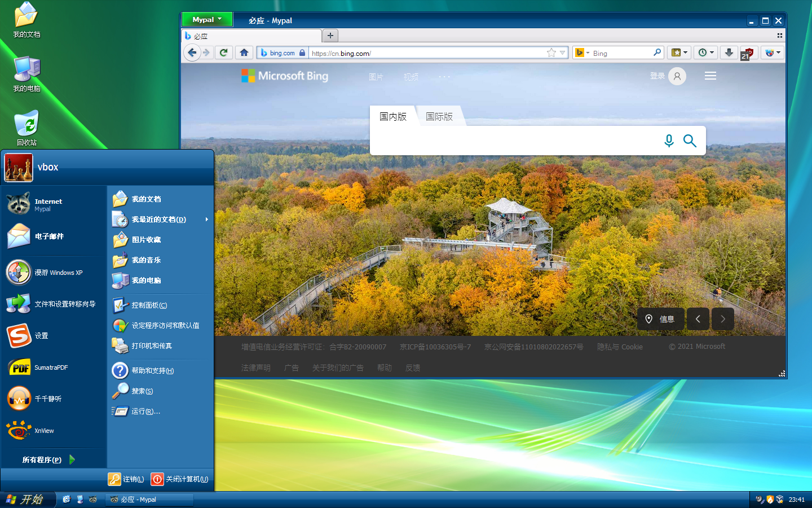Open 电子邮件 in the Start menu

click(x=54, y=236)
